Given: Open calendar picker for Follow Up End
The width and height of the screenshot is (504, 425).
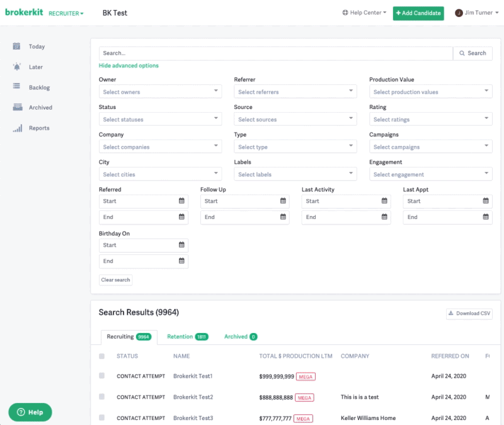Looking at the screenshot, I should point(283,217).
